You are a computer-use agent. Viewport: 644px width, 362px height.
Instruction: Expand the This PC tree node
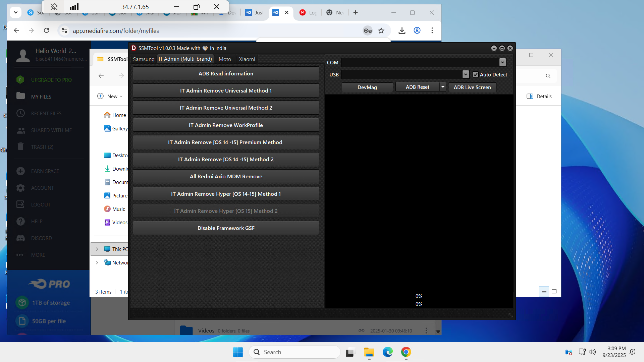[97, 249]
